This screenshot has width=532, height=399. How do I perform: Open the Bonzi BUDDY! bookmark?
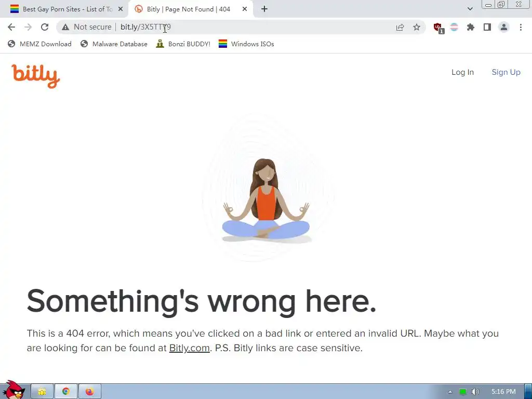pyautogui.click(x=183, y=44)
